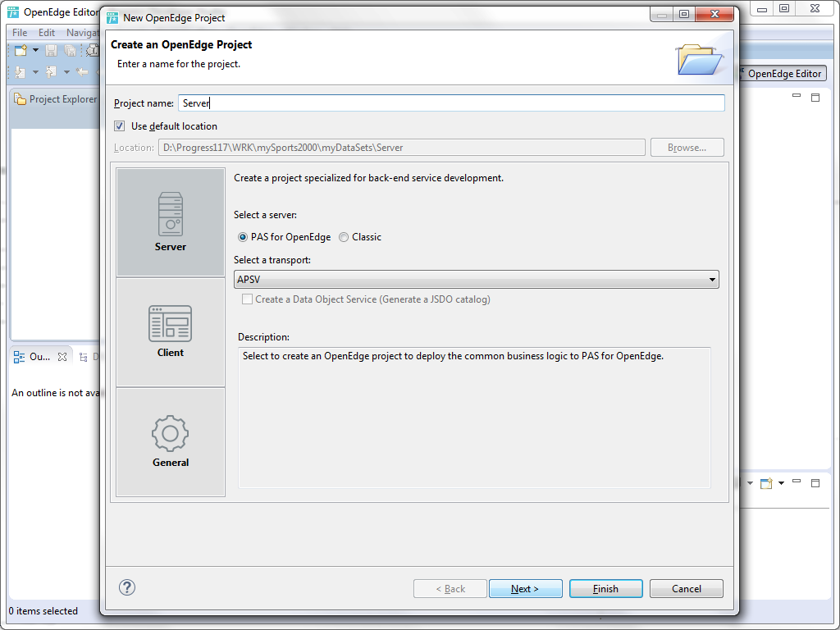Click New OpenEdge Project dialog title icon

(112, 18)
